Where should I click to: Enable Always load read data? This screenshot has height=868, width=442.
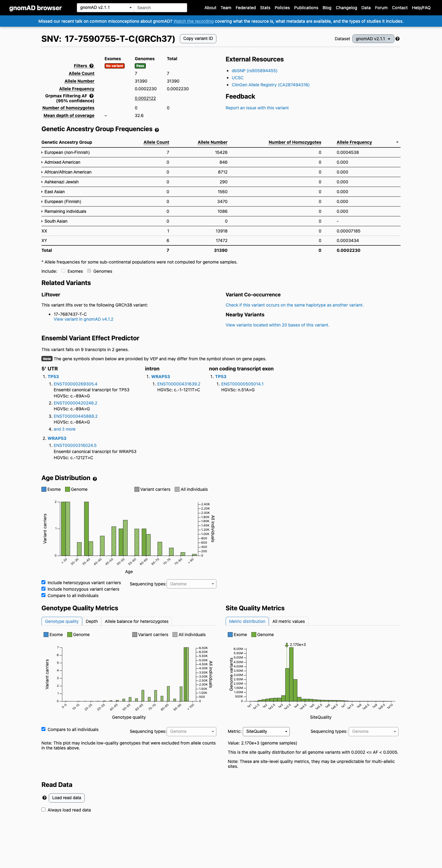[43, 810]
